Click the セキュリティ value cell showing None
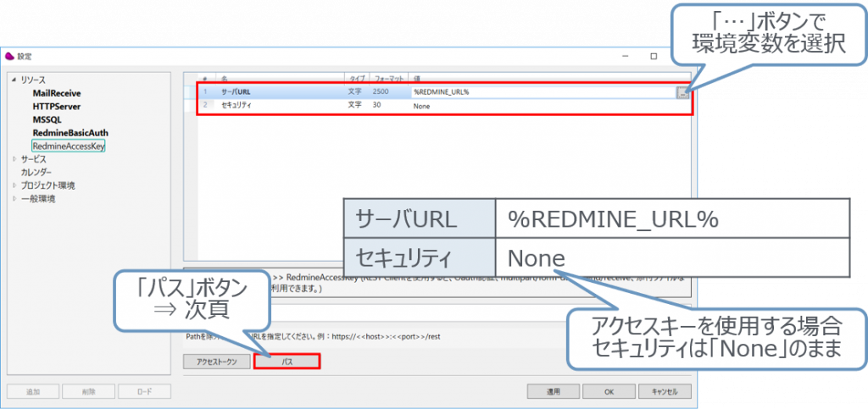 [x=542, y=107]
